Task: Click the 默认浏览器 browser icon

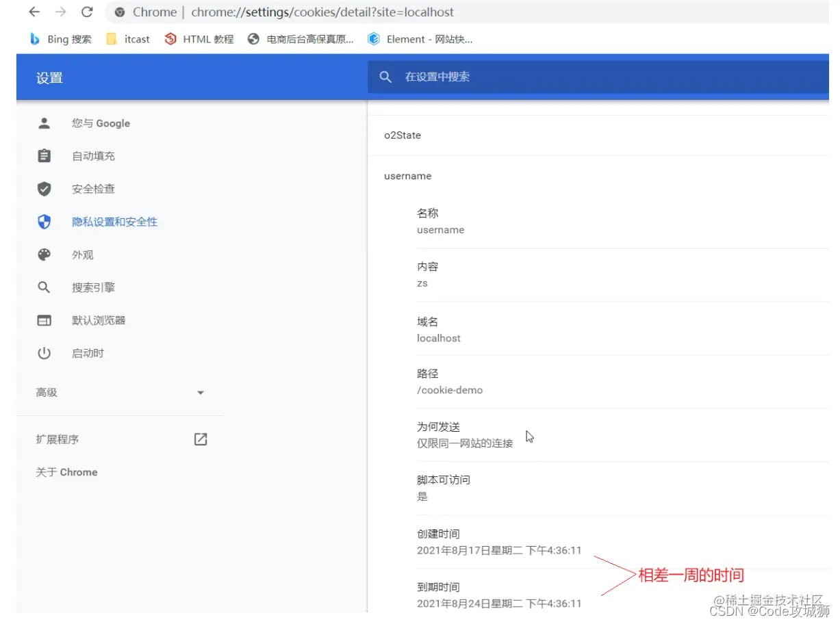Action: pyautogui.click(x=44, y=320)
